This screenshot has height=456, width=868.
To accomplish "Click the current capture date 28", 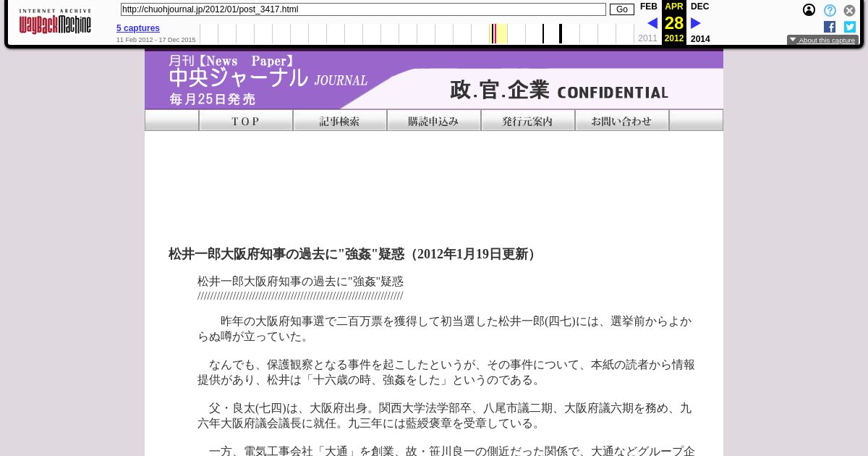I will [x=674, y=23].
